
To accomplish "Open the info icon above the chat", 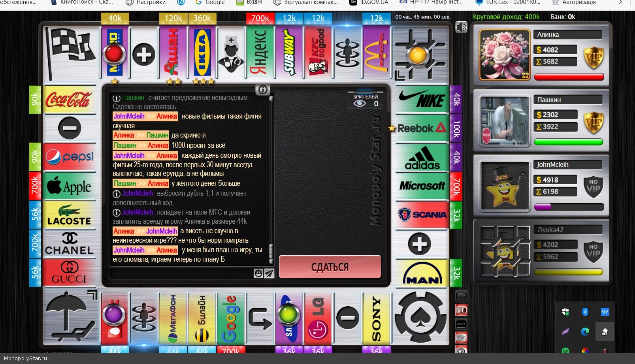I will pyautogui.click(x=262, y=90).
